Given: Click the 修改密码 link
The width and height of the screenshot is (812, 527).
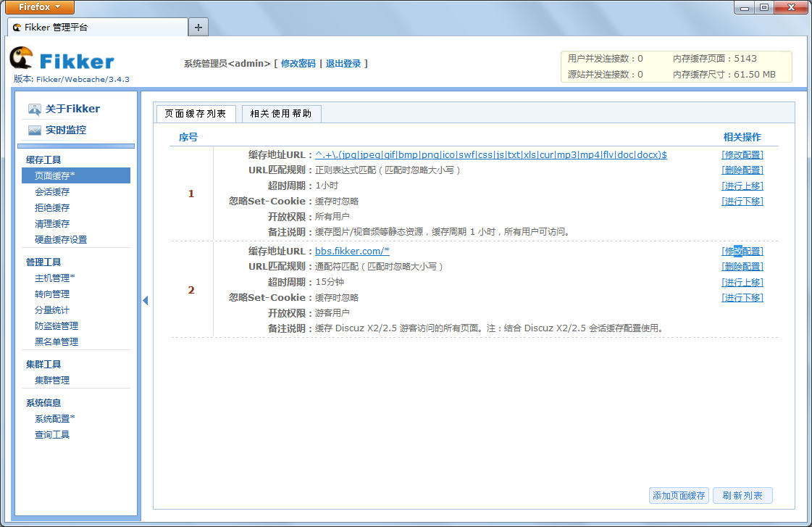Looking at the screenshot, I should pyautogui.click(x=298, y=63).
